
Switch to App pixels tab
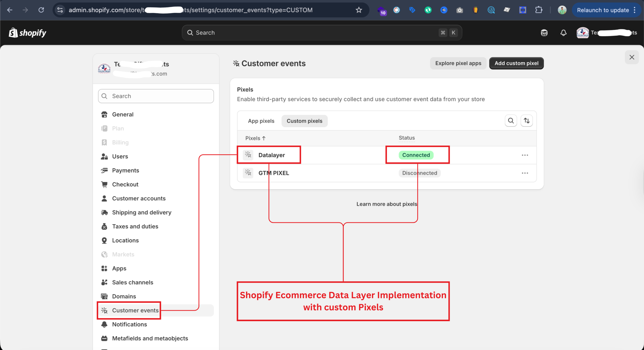click(261, 121)
